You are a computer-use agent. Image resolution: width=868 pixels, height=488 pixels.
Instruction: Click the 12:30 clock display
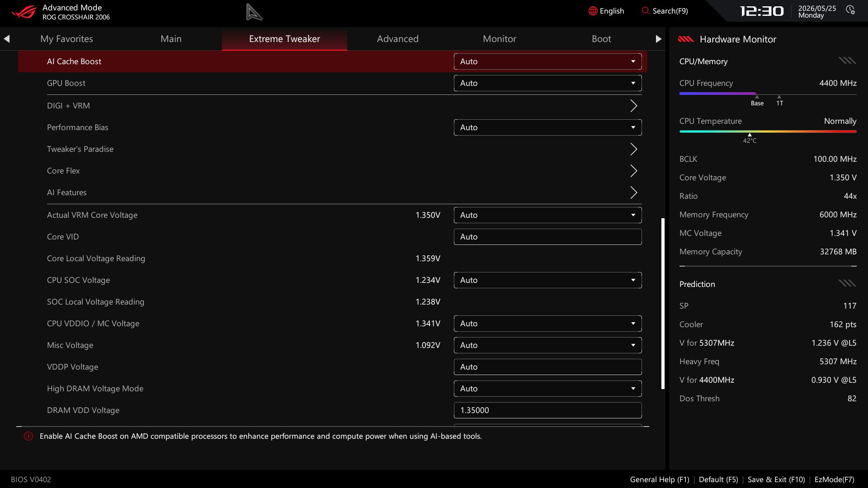coord(762,11)
